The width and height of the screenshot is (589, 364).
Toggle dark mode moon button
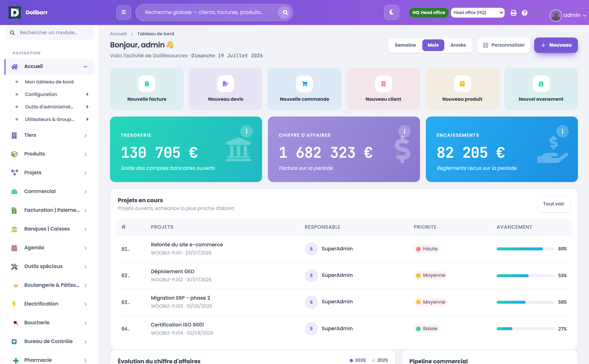(x=391, y=12)
